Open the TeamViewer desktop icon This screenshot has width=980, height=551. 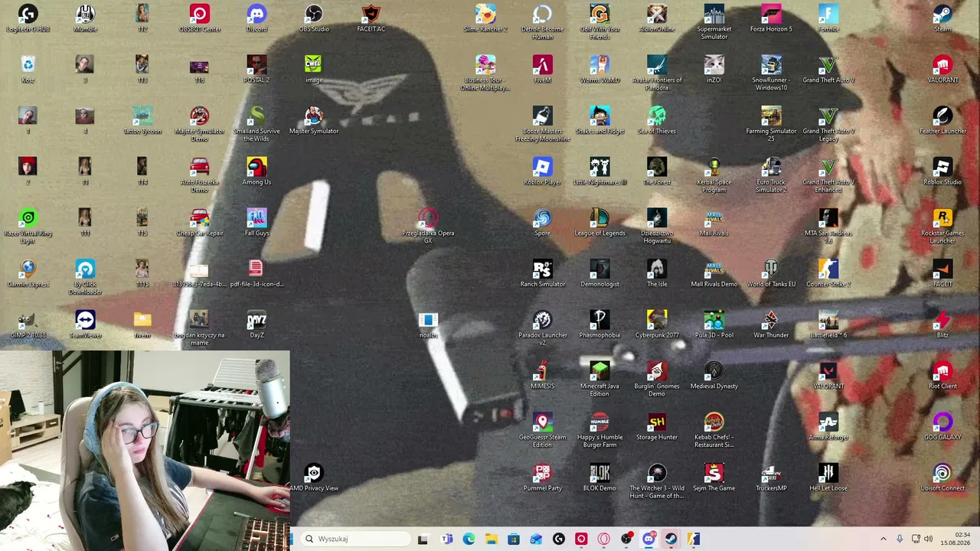tap(85, 324)
